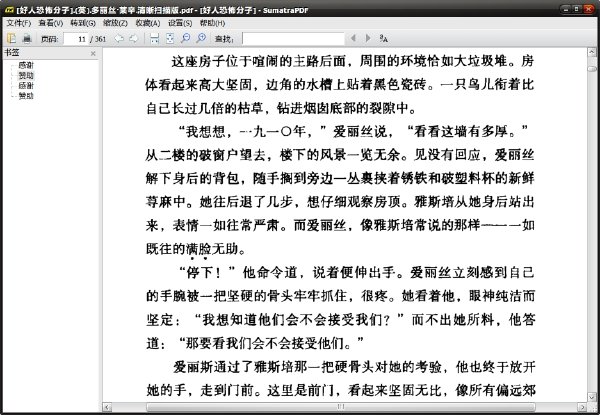
Task: Close the SumatraPDF window
Action: click(589, 9)
